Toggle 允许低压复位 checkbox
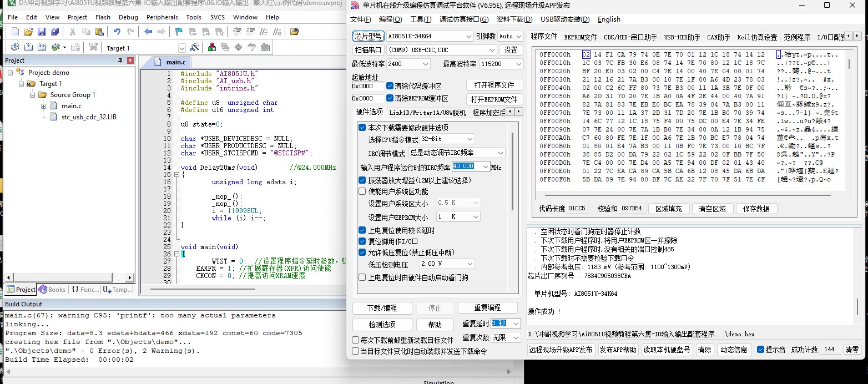Viewport: 868px width, 384px height. (x=362, y=252)
